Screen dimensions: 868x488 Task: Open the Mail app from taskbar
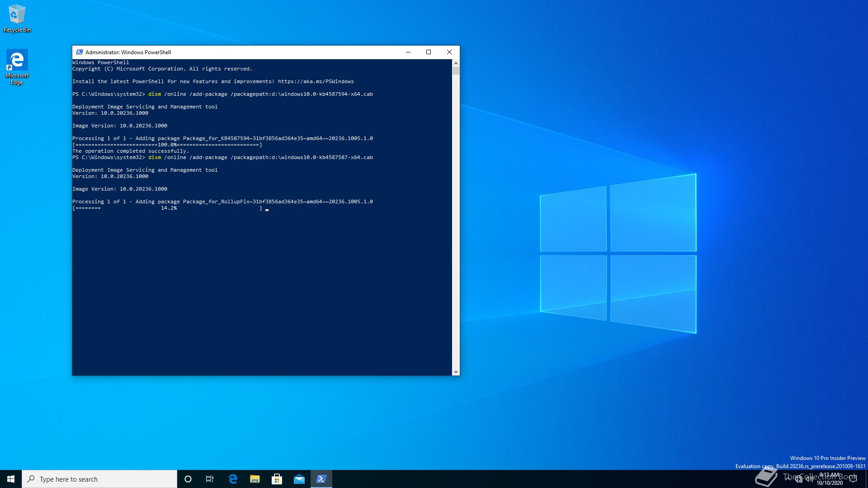click(299, 479)
